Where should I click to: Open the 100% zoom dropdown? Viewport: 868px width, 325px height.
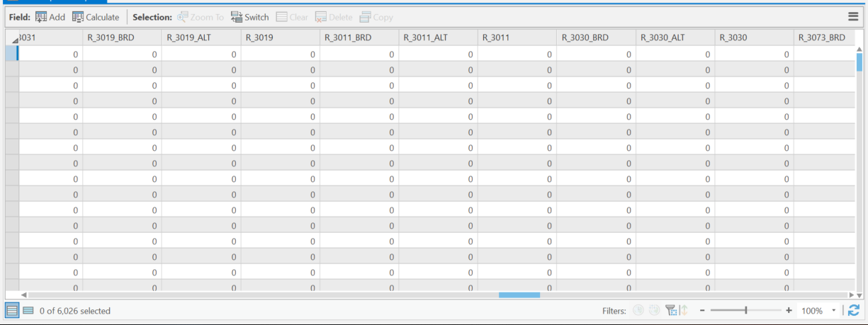(x=834, y=311)
